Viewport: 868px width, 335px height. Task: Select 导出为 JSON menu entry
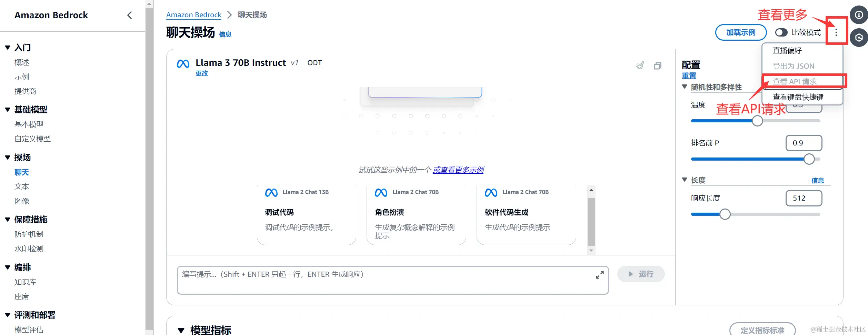click(802, 66)
